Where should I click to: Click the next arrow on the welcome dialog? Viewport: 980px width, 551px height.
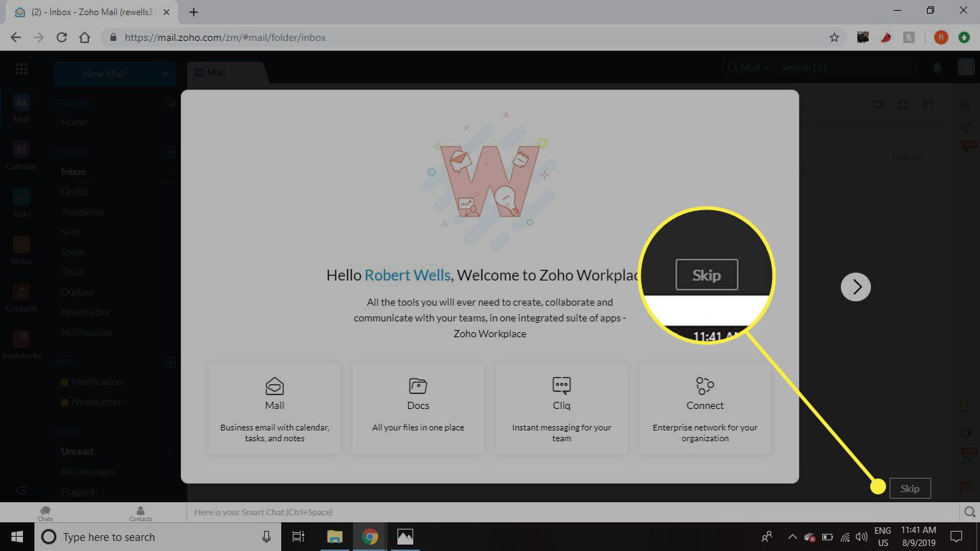click(855, 286)
